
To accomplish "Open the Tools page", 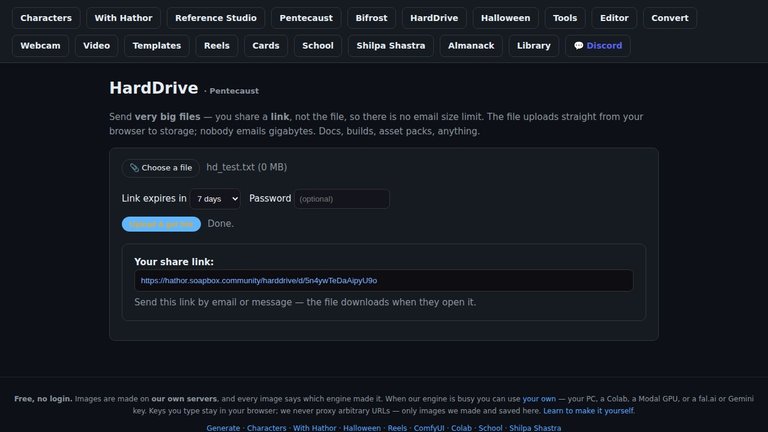I will [x=565, y=18].
